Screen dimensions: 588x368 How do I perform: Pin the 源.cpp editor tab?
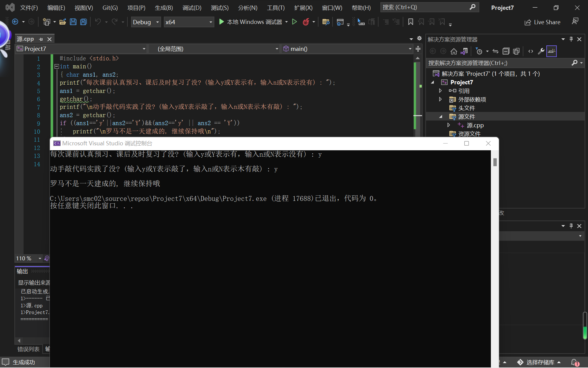(41, 39)
